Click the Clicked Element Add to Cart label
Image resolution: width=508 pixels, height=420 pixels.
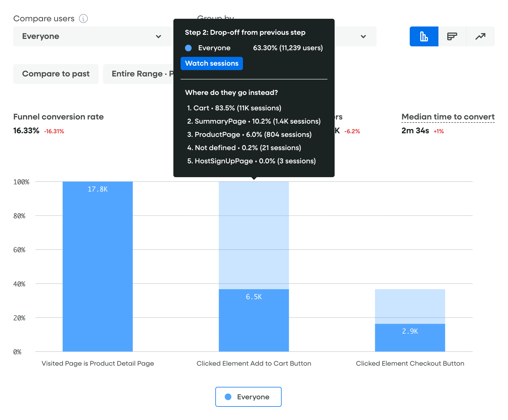[254, 363]
